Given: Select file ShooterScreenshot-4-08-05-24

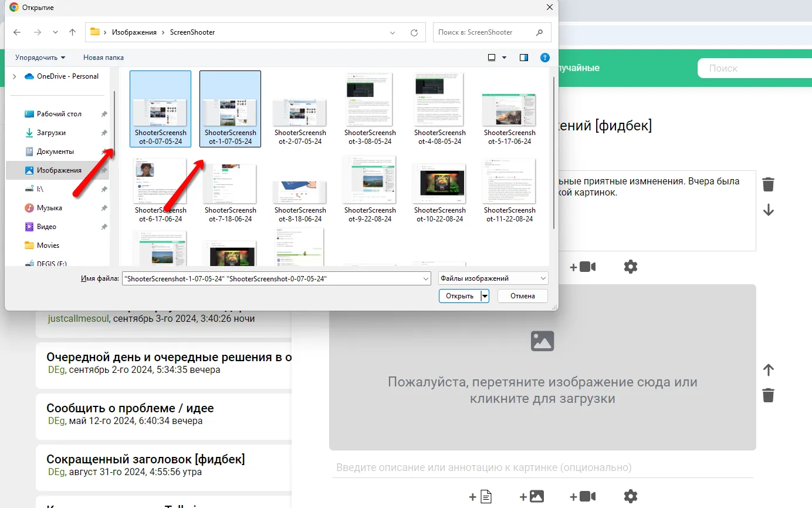Looking at the screenshot, I should tap(439, 109).
